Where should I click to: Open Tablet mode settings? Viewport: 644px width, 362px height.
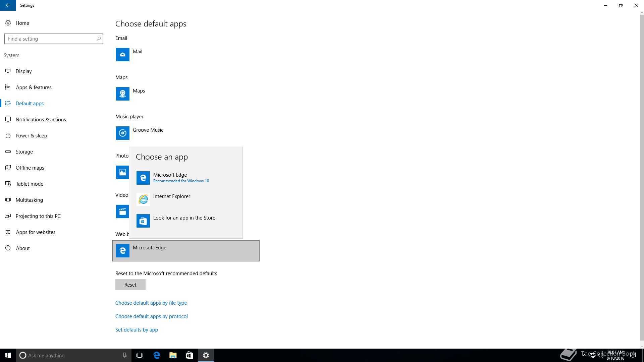click(x=54, y=184)
